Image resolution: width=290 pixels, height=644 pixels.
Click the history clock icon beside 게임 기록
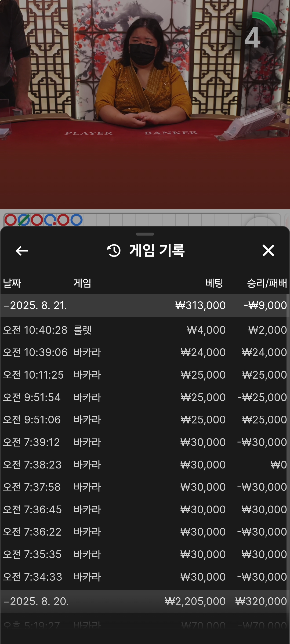pos(114,251)
